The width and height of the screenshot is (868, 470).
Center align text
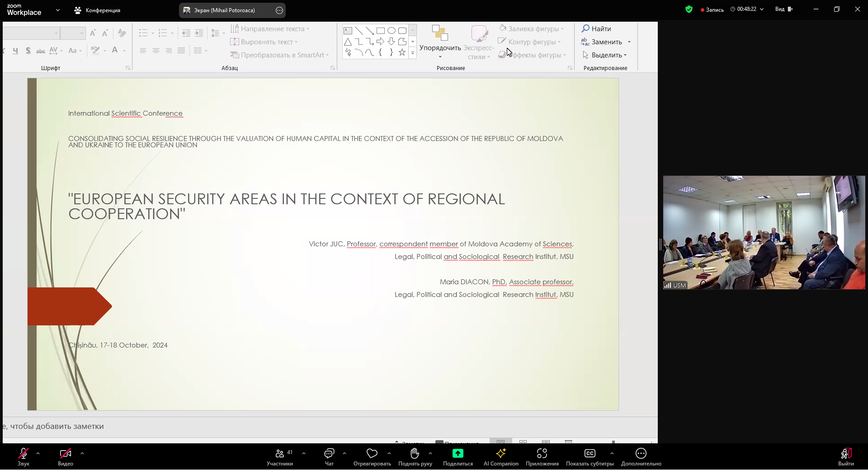click(x=156, y=51)
